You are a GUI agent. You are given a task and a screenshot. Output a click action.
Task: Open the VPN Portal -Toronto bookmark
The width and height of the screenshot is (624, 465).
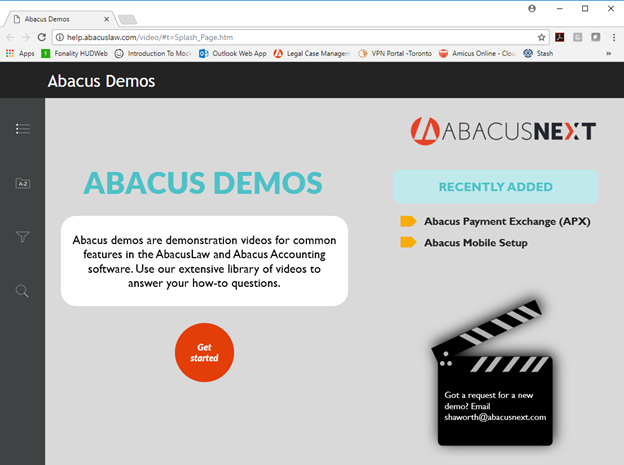pos(395,53)
